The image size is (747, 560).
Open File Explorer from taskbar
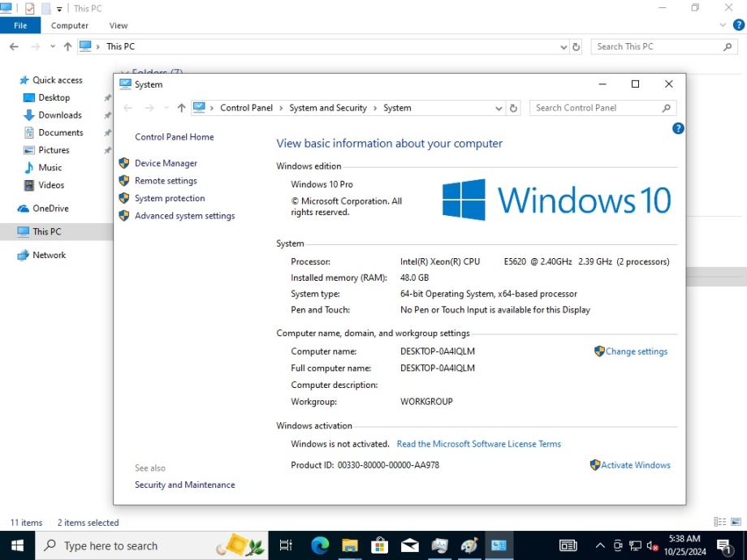pos(350,545)
